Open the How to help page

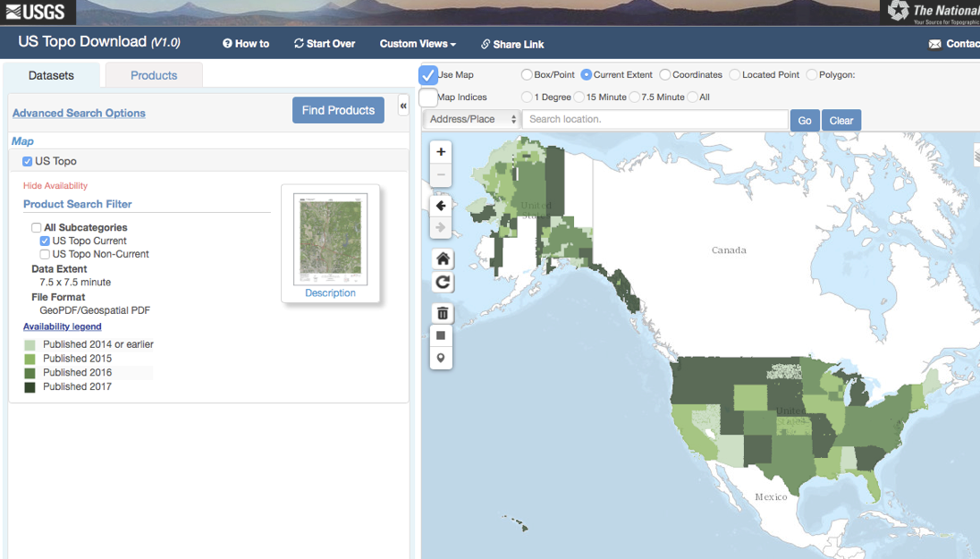[x=246, y=44]
